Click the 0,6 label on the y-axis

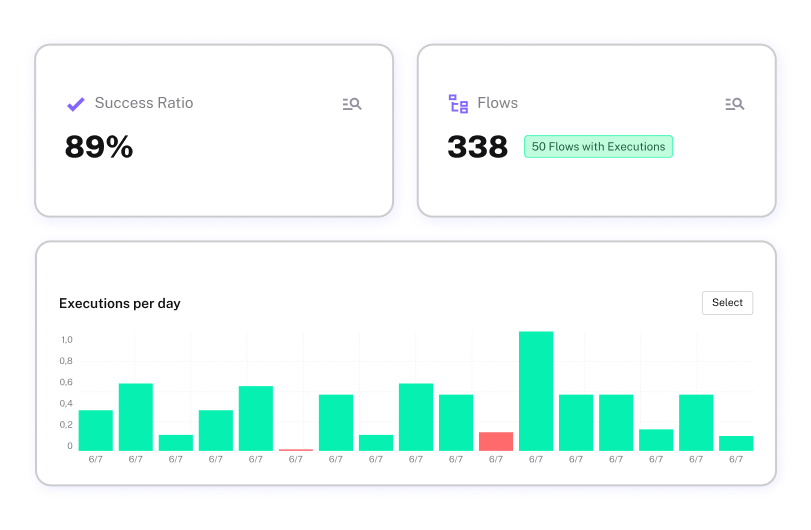coord(67,383)
